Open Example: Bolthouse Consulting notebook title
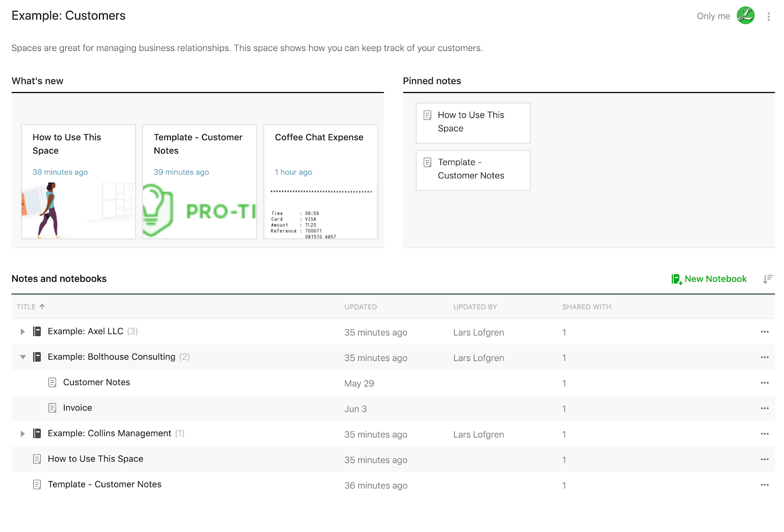Screen dimensions: 784x532 point(111,357)
